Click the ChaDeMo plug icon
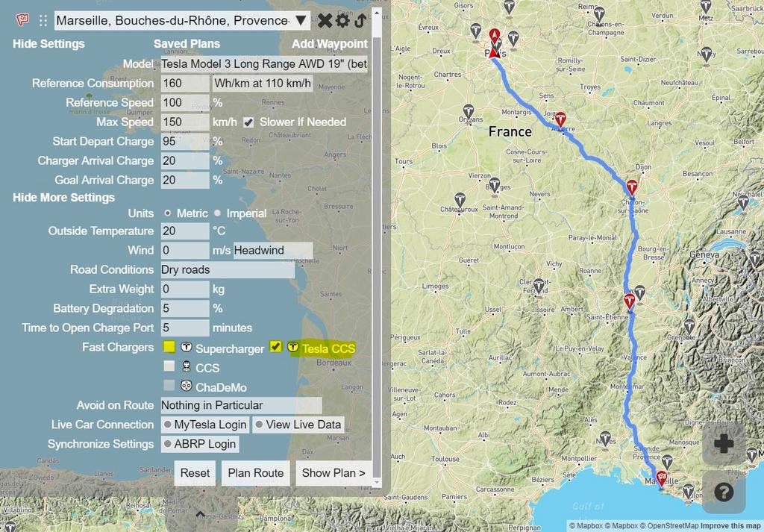 [x=186, y=387]
